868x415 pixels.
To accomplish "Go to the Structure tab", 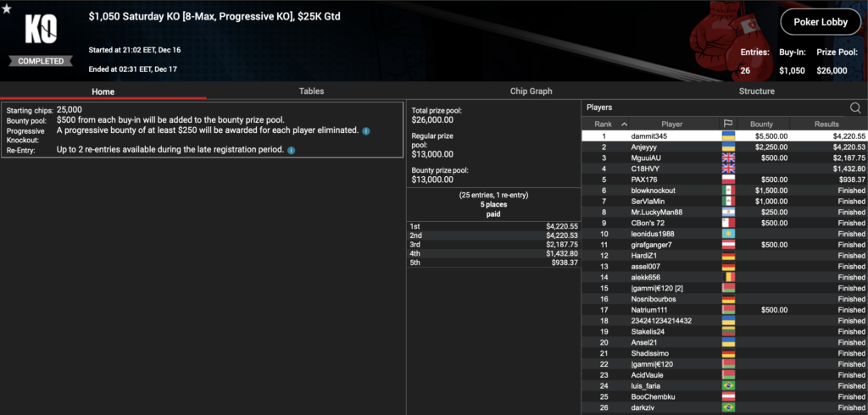I will [x=756, y=91].
